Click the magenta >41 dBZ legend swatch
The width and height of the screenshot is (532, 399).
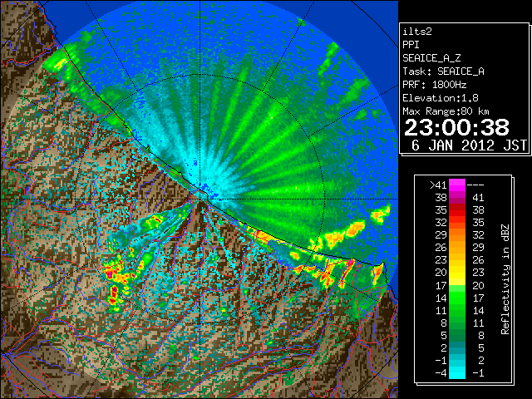(x=457, y=185)
